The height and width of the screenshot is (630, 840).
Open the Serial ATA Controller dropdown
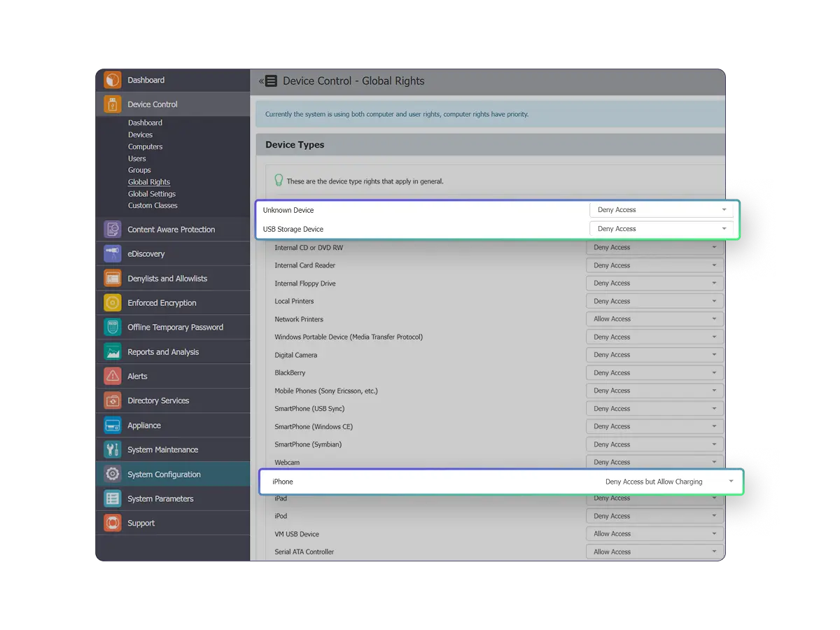click(x=654, y=552)
